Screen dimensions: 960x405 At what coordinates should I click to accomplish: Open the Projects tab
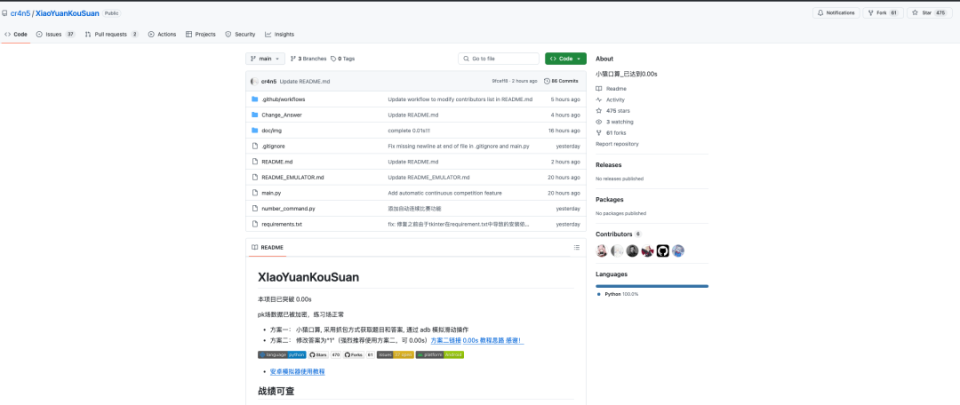200,34
